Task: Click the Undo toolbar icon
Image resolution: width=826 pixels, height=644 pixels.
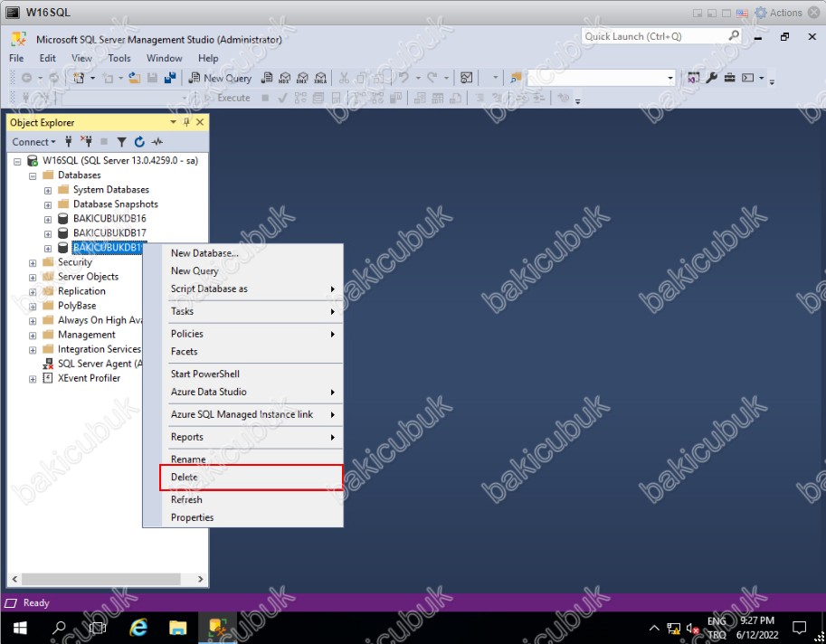Action: pos(404,78)
